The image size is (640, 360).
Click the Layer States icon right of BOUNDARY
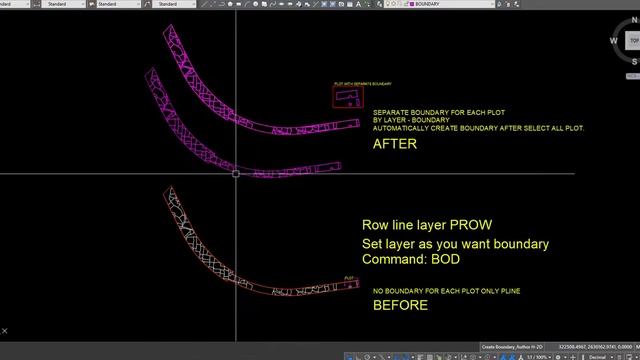click(x=517, y=4)
